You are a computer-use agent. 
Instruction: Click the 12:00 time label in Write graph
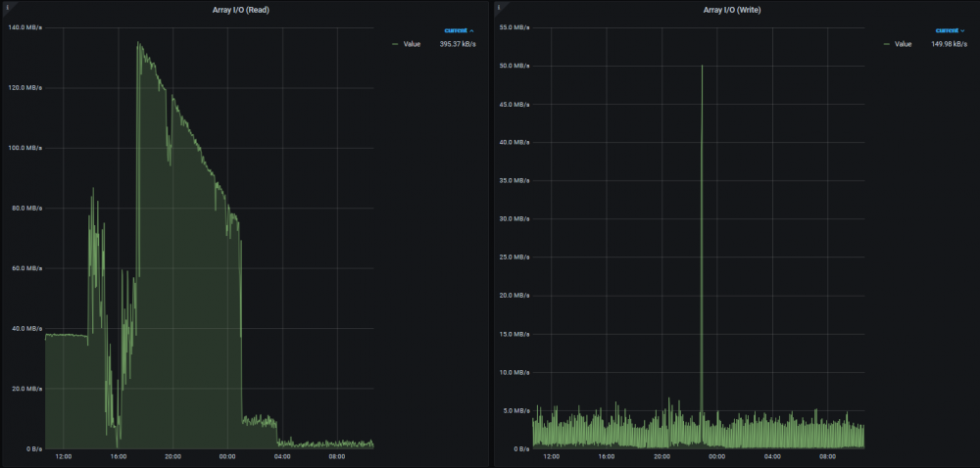(551, 457)
